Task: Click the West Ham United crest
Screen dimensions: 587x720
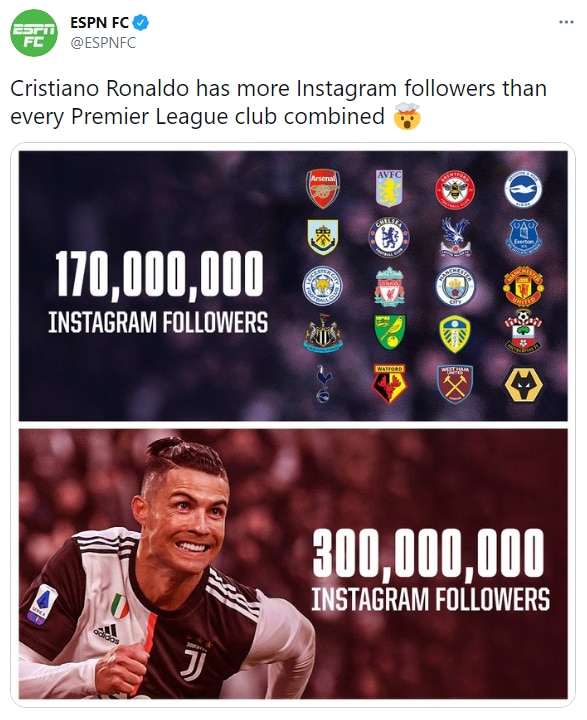Action: (x=455, y=384)
